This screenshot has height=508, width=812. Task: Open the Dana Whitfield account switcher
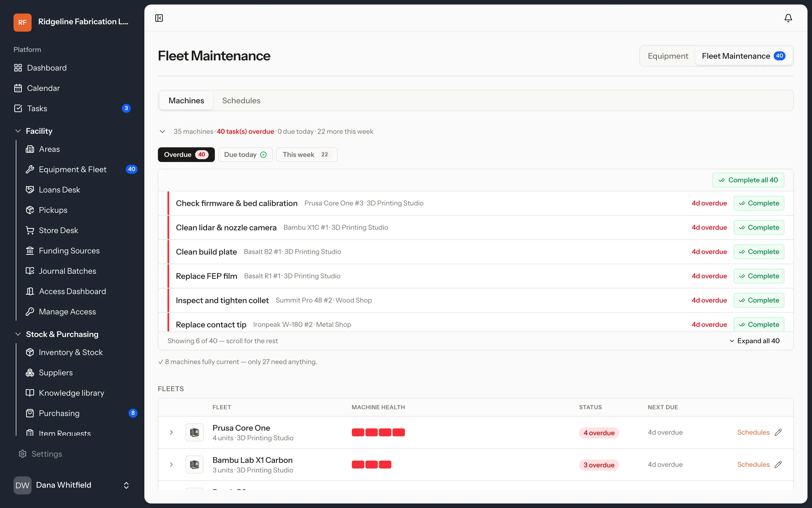click(72, 485)
